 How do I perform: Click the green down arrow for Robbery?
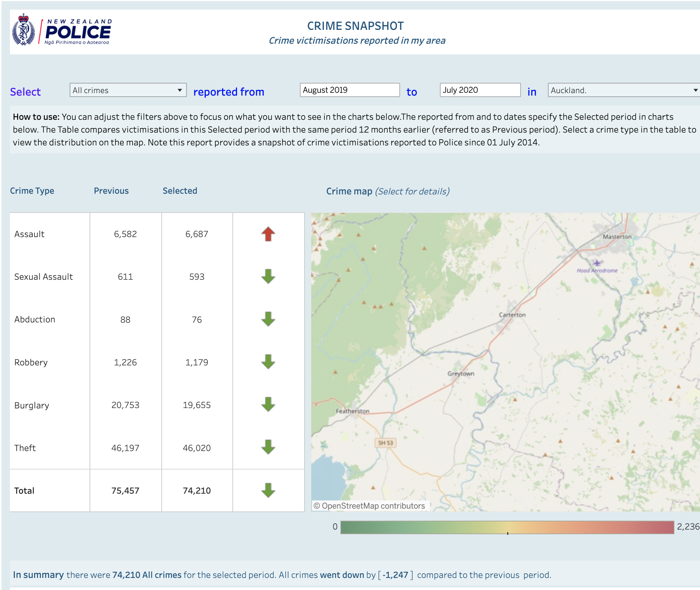(x=268, y=362)
